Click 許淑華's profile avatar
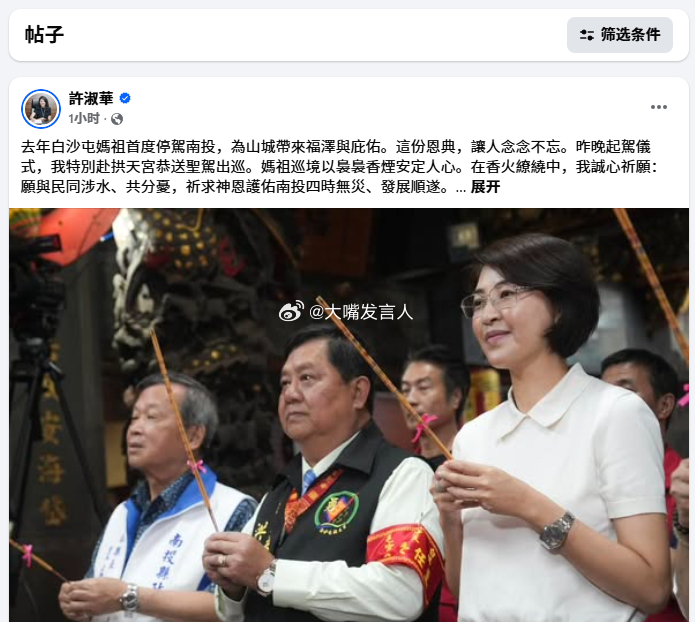The height and width of the screenshot is (622, 695). click(41, 109)
